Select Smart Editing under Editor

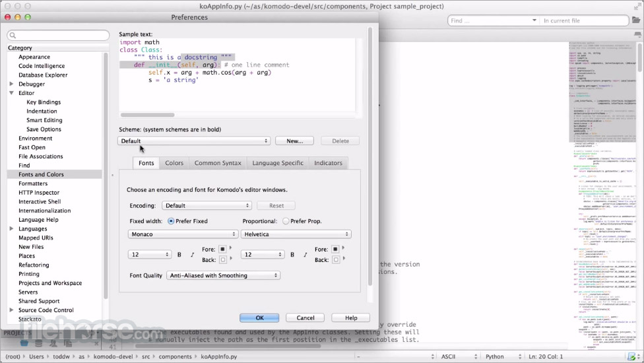pos(44,120)
